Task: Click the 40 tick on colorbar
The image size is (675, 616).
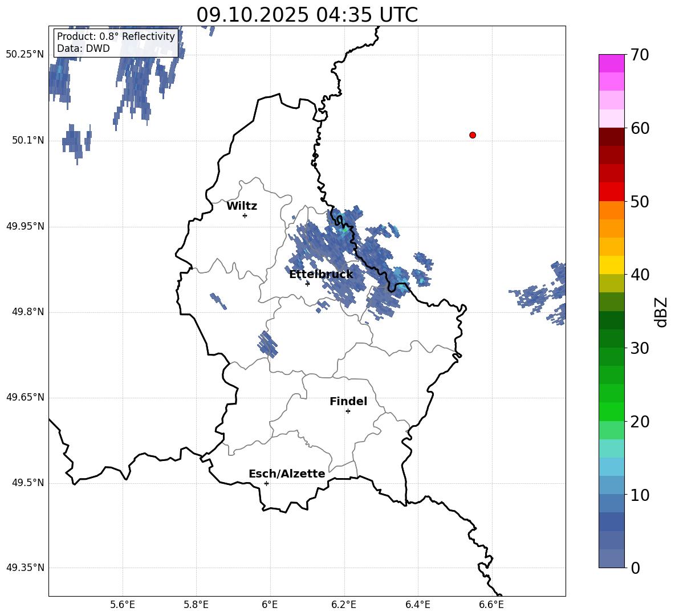Action: click(640, 275)
